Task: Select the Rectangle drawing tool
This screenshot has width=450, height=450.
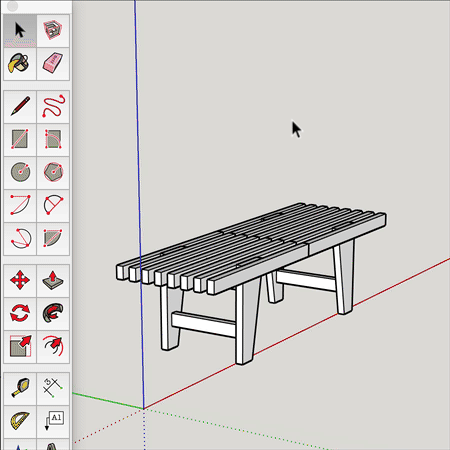Action: pyautogui.click(x=20, y=139)
